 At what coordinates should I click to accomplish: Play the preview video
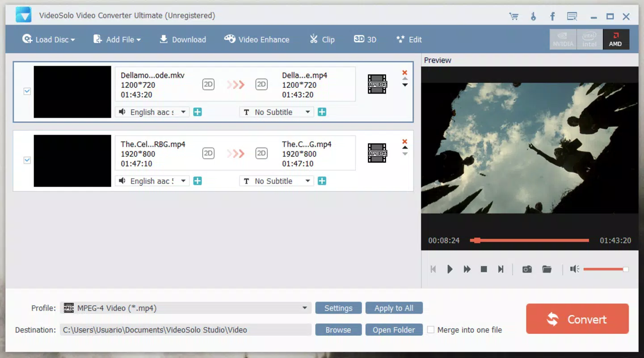coord(450,269)
